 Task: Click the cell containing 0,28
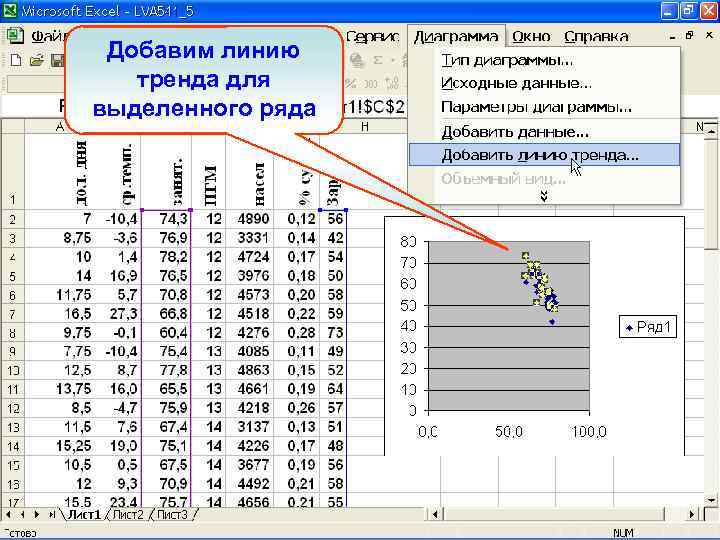click(297, 332)
